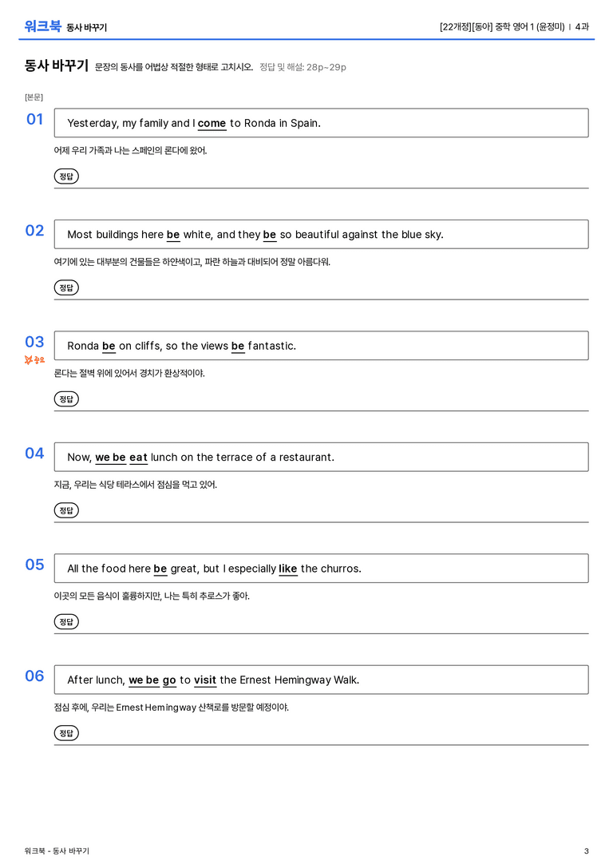This screenshot has height=868, width=613.
Task: Click the header text 중학 영어 1 (윤정미)
Action: click(530, 26)
